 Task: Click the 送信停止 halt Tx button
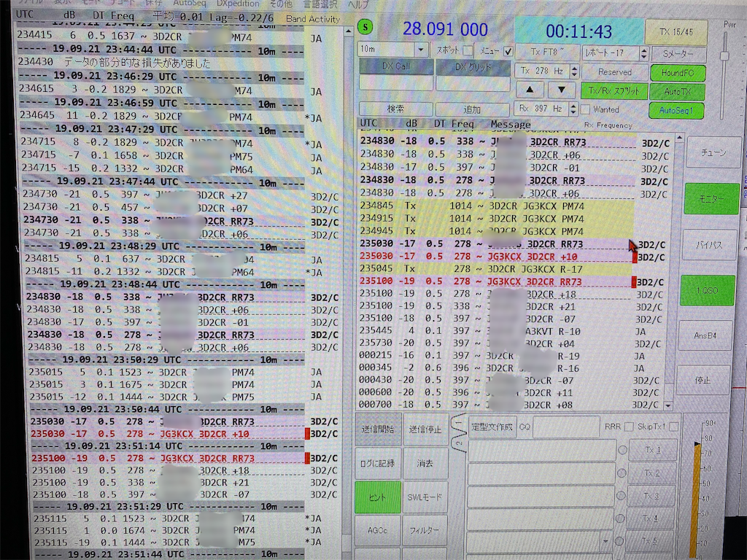coord(425,429)
